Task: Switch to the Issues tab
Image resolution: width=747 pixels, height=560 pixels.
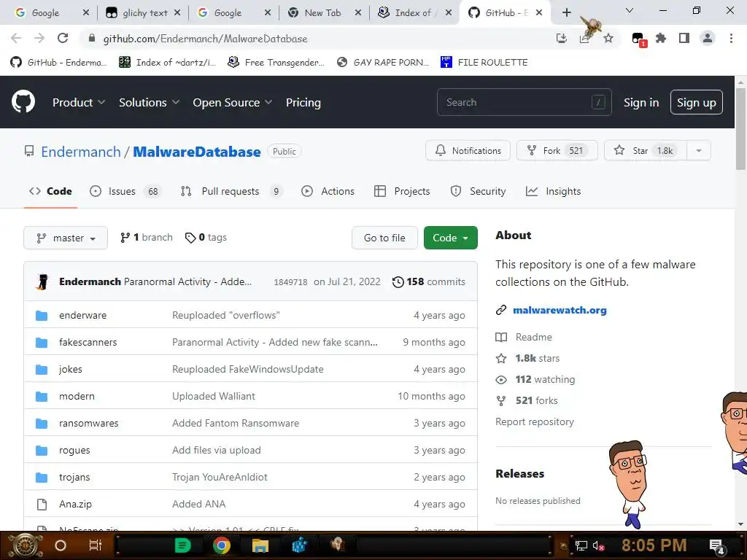Action: (125, 191)
